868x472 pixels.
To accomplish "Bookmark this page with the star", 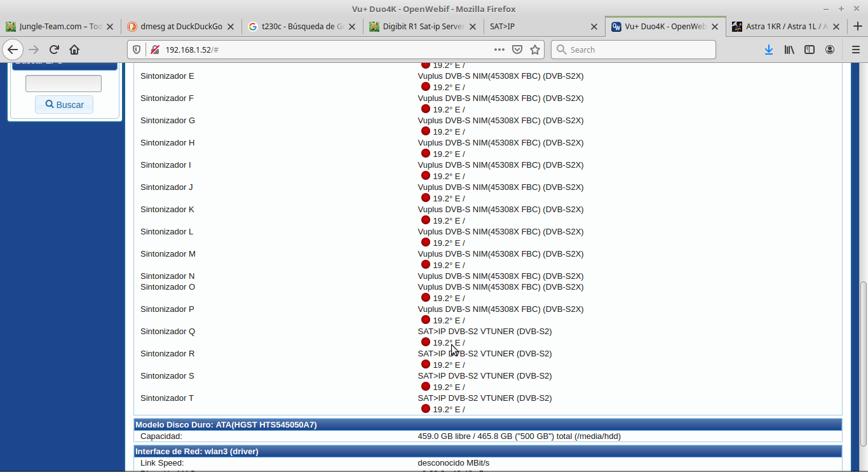I will pyautogui.click(x=535, y=50).
